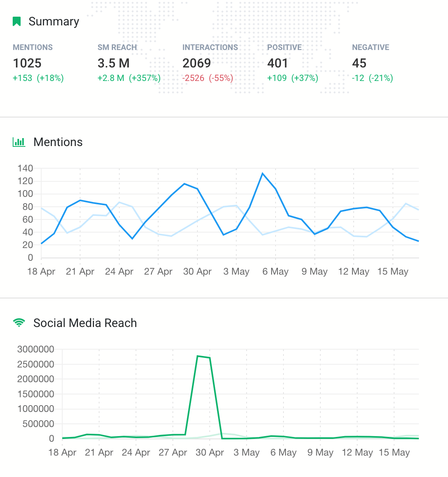Click the 6 May peak on Mentions chart
Image resolution: width=448 pixels, height=477 pixels.
[262, 173]
